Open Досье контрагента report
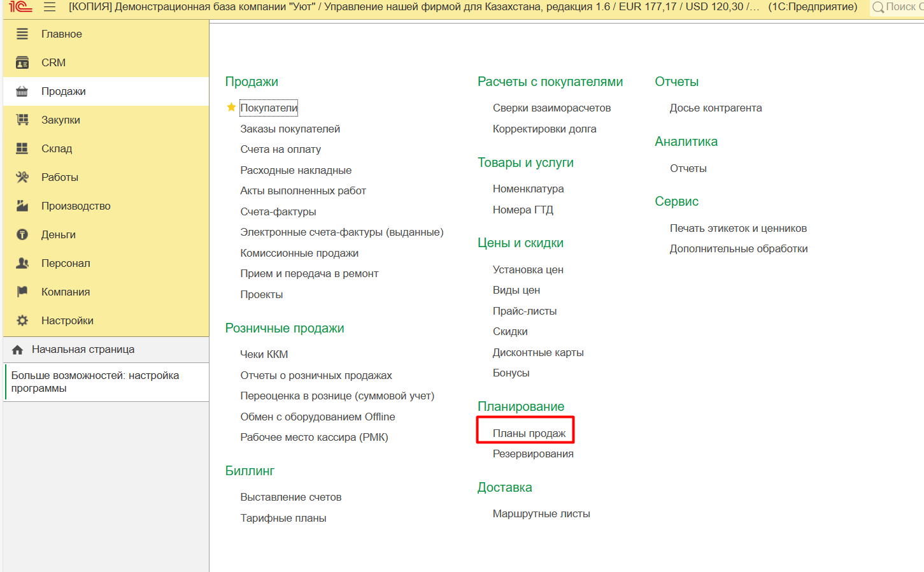Viewport: 924px width, 572px height. (x=715, y=108)
